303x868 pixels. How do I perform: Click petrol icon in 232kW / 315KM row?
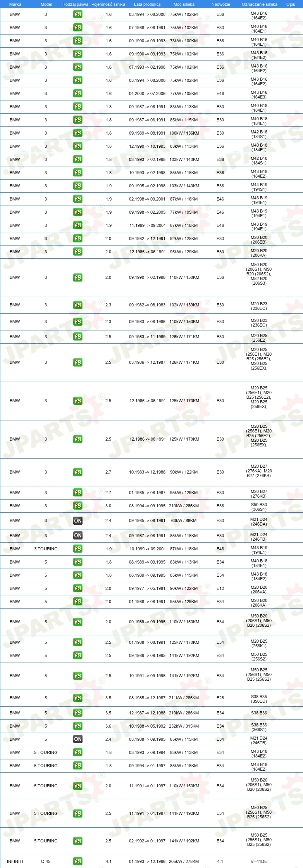tap(77, 726)
